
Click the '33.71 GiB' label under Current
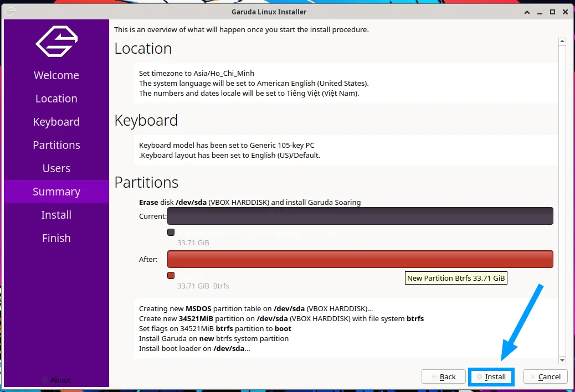pyautogui.click(x=193, y=243)
